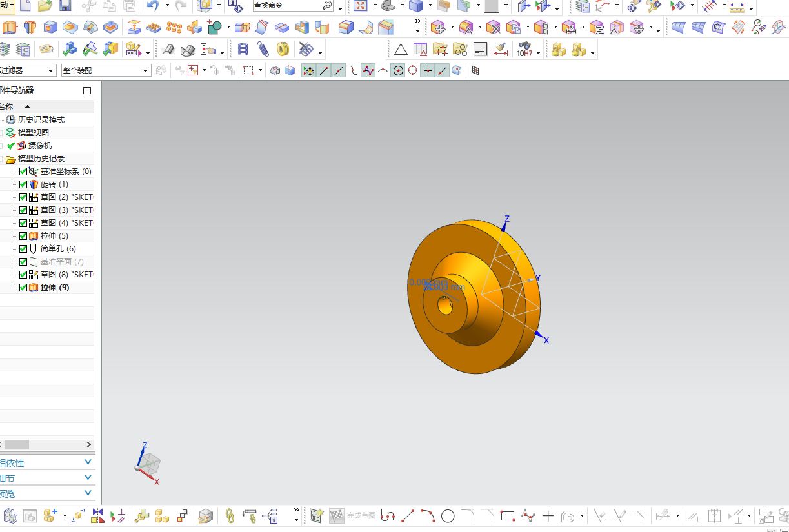Toggle the arc center snap point
Screen dimensions: 789x532
coord(398,70)
